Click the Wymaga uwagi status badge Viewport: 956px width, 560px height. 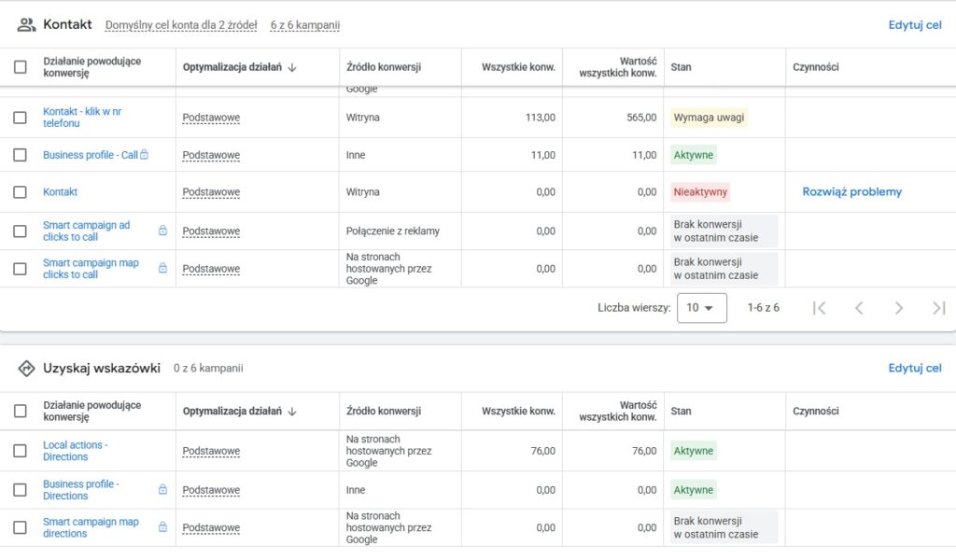[x=710, y=118]
